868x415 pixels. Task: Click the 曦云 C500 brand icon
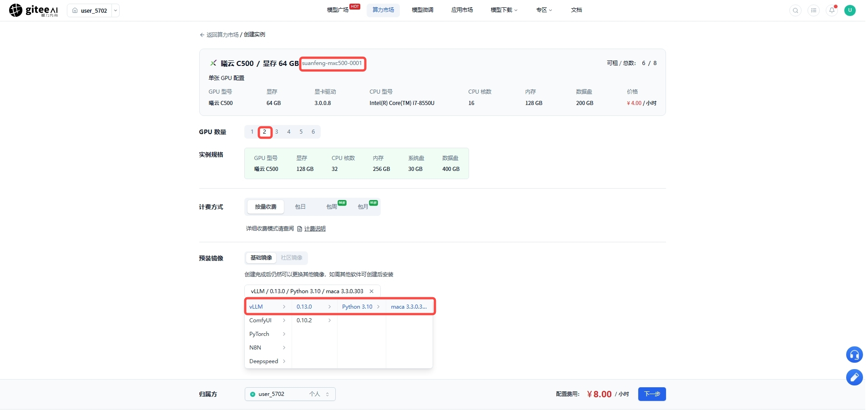pyautogui.click(x=213, y=63)
